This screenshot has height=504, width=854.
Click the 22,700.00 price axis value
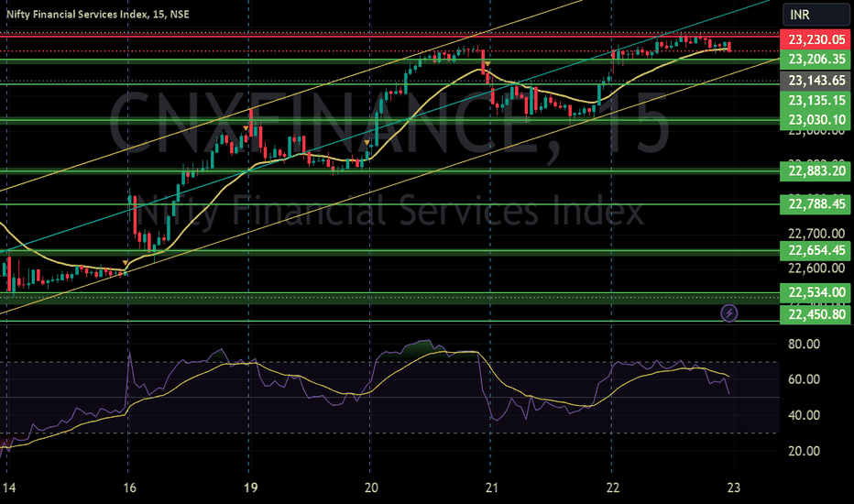tap(816, 234)
